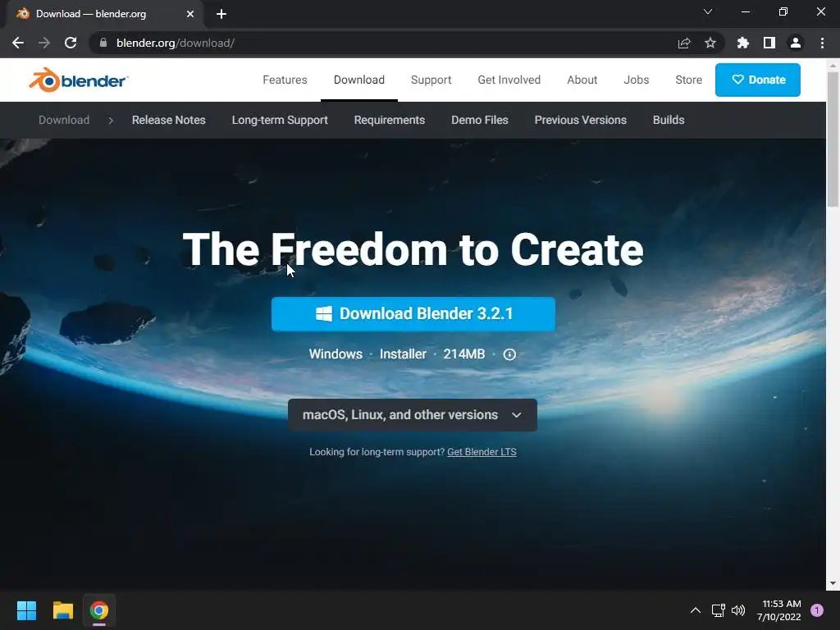
Task: Click the 'Windows' text under the download button
Action: point(336,354)
